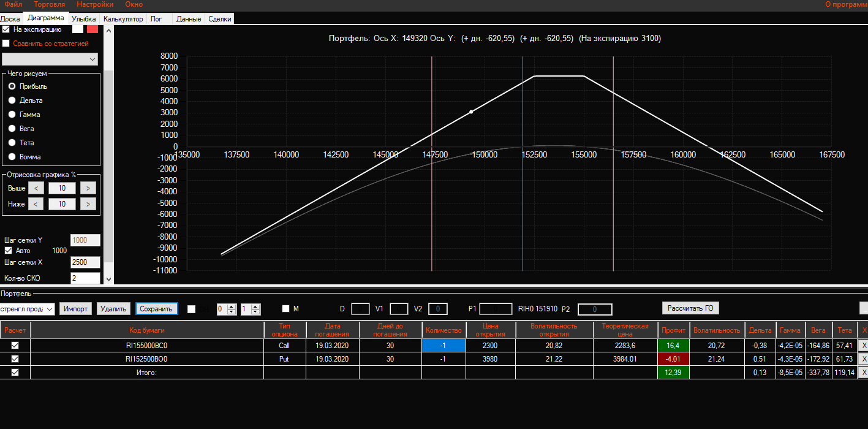The image size is (868, 429).
Task: Remove the RI155000BC0 row with its X button
Action: pos(863,346)
